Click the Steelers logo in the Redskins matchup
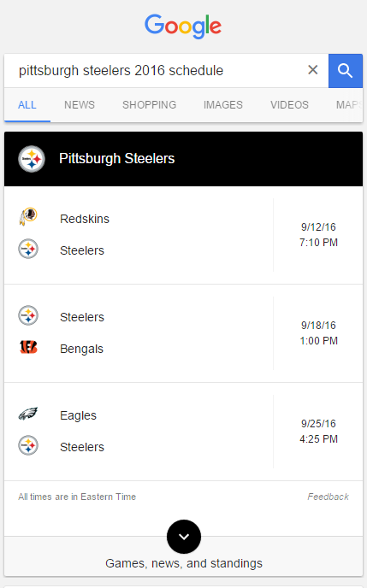Image resolution: width=367 pixels, height=588 pixels. click(28, 249)
